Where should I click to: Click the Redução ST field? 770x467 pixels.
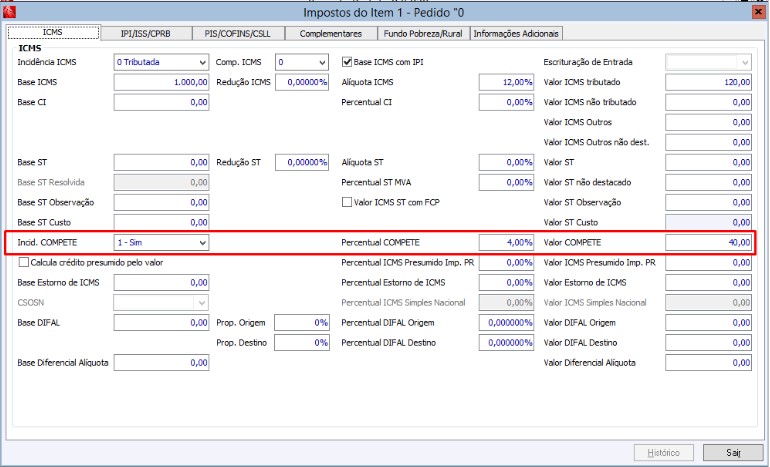coord(302,162)
